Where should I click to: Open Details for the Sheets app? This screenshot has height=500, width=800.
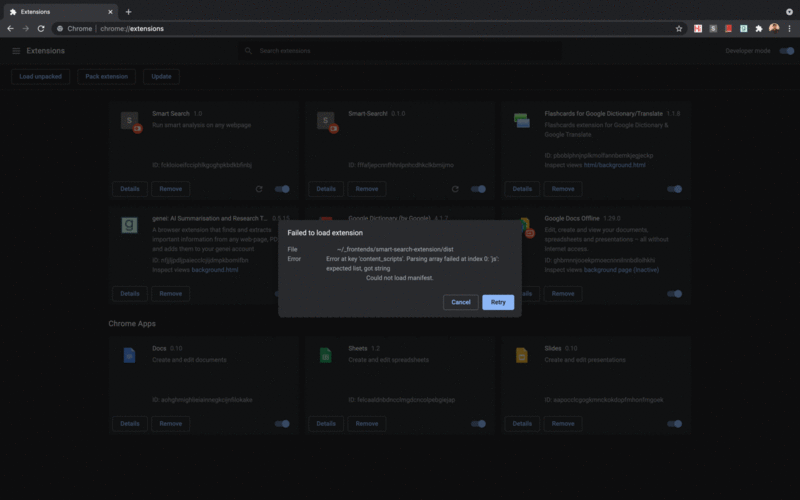(x=326, y=423)
